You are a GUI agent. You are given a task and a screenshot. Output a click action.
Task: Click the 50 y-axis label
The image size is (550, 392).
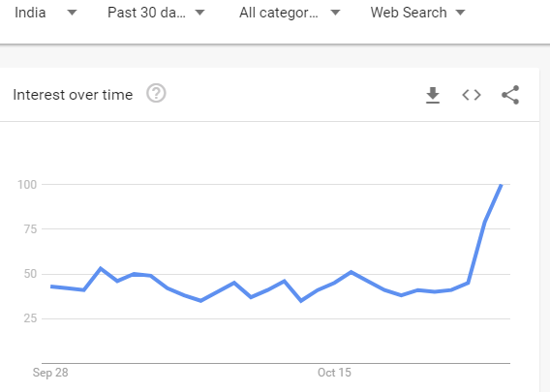pos(30,274)
